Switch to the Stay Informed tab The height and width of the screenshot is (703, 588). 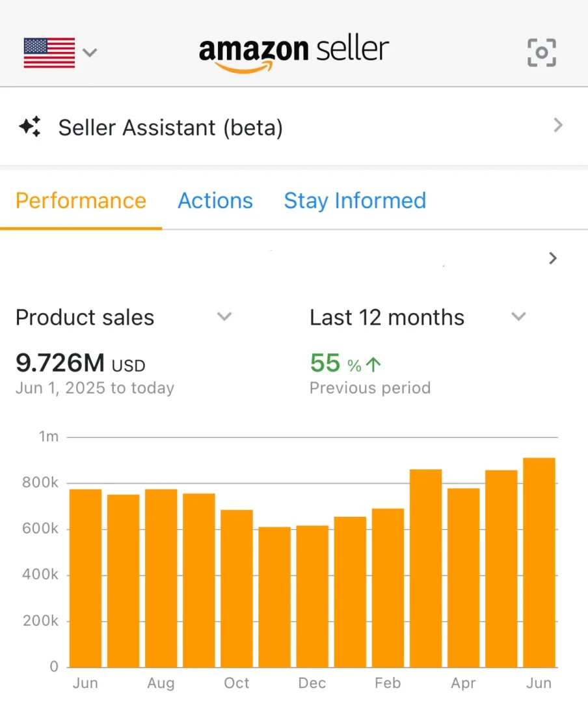[355, 200]
